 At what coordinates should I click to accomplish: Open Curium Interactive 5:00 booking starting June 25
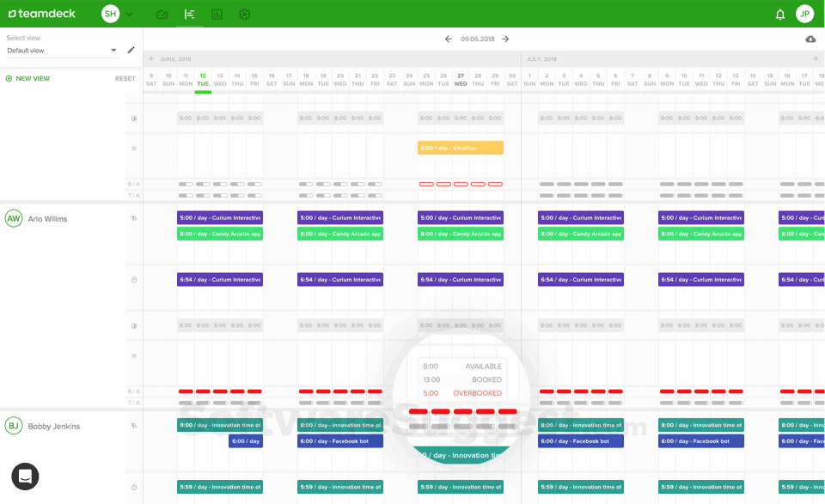pos(461,217)
